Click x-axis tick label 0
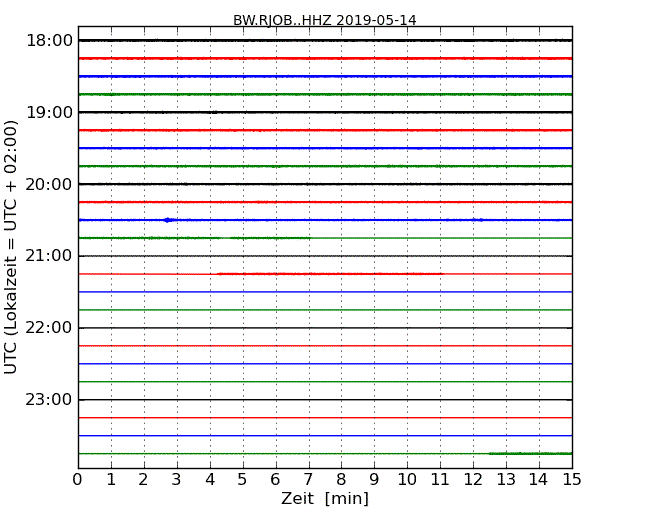The width and height of the screenshot is (650, 520). coord(78,480)
